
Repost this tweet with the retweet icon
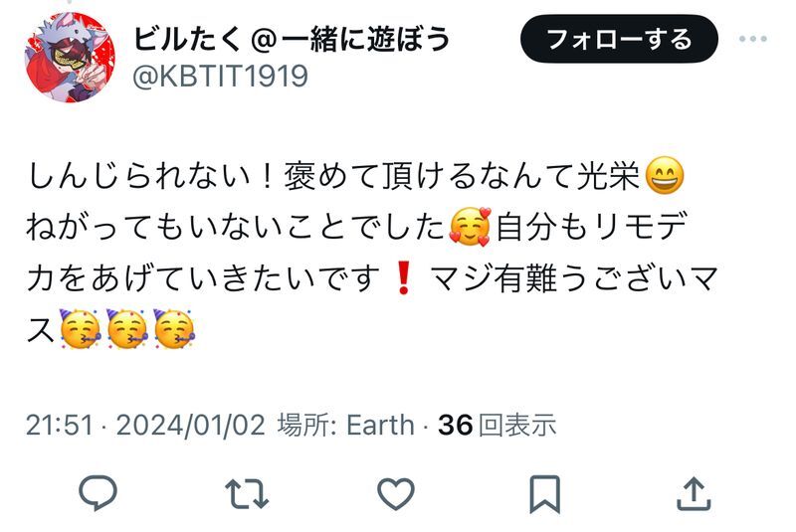tap(247, 493)
